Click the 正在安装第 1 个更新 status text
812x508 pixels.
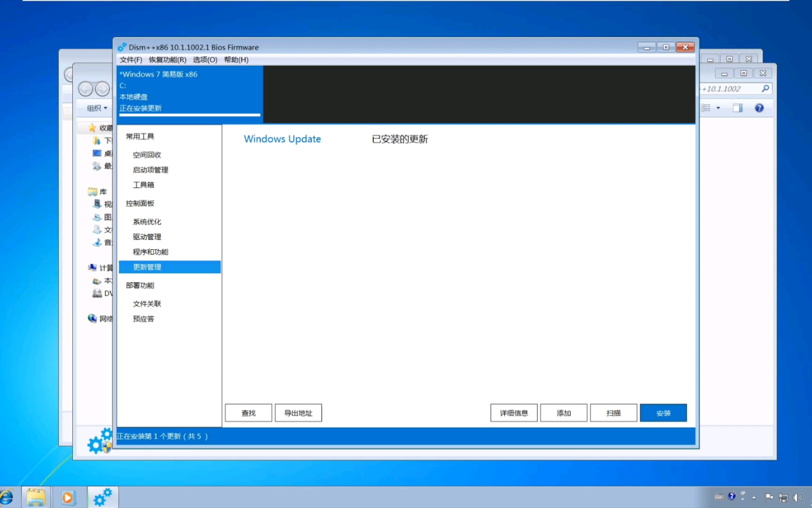pos(162,436)
